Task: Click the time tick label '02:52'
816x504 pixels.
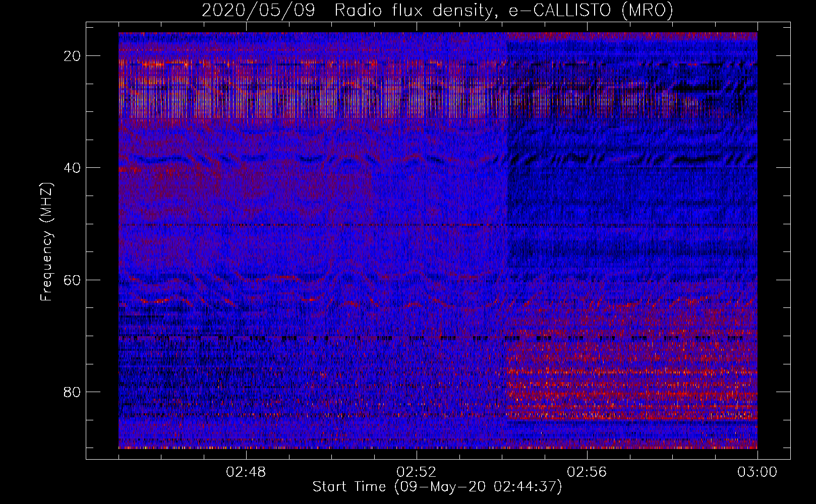Action: (417, 472)
